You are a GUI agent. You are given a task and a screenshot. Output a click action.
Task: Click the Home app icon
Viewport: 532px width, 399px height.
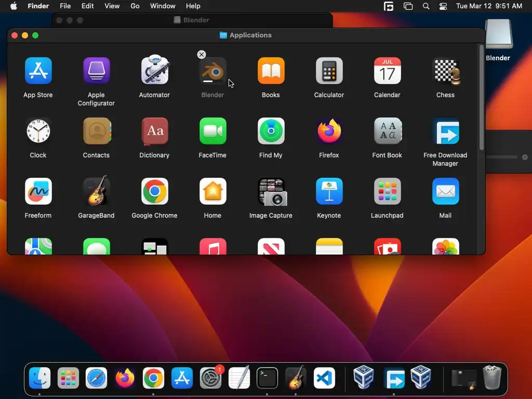(x=212, y=191)
